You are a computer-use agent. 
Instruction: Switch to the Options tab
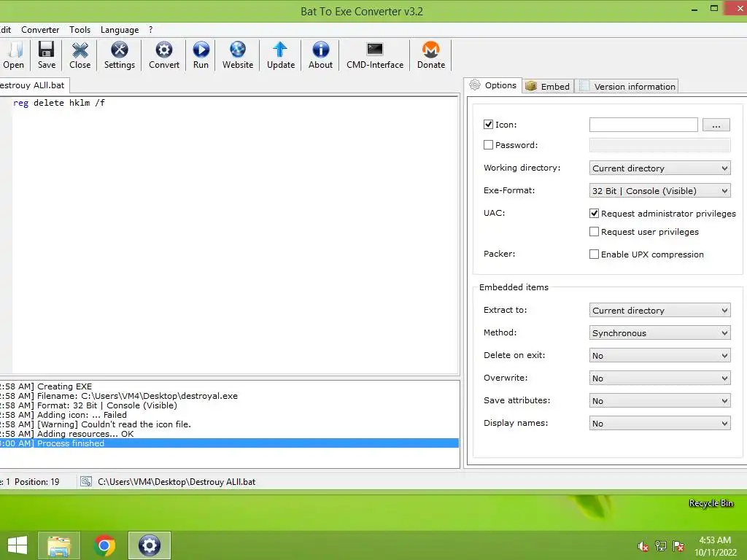tap(493, 86)
